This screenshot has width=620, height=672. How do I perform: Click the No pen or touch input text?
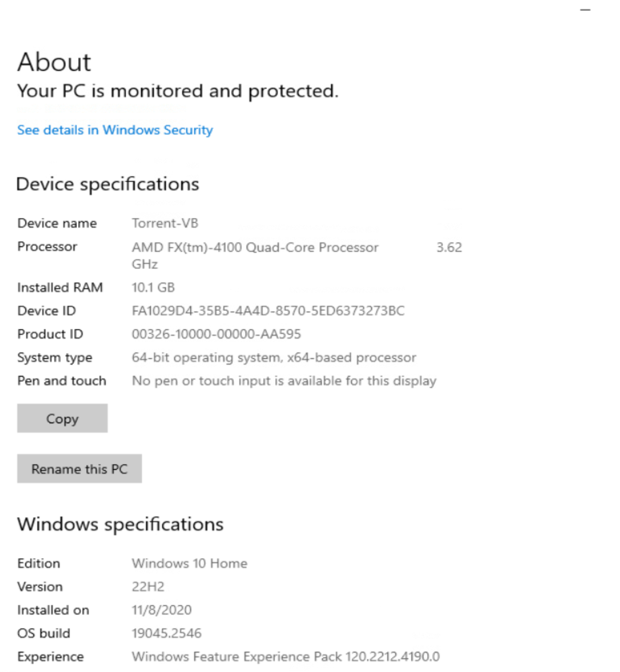coord(284,381)
